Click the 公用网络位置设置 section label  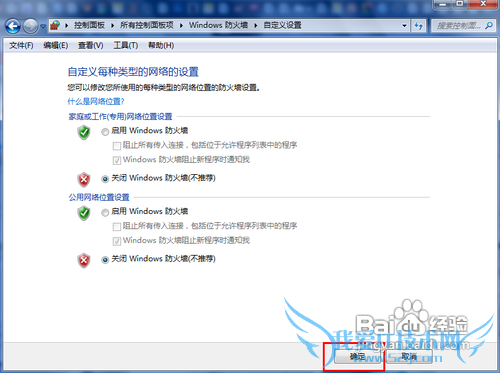click(x=99, y=197)
